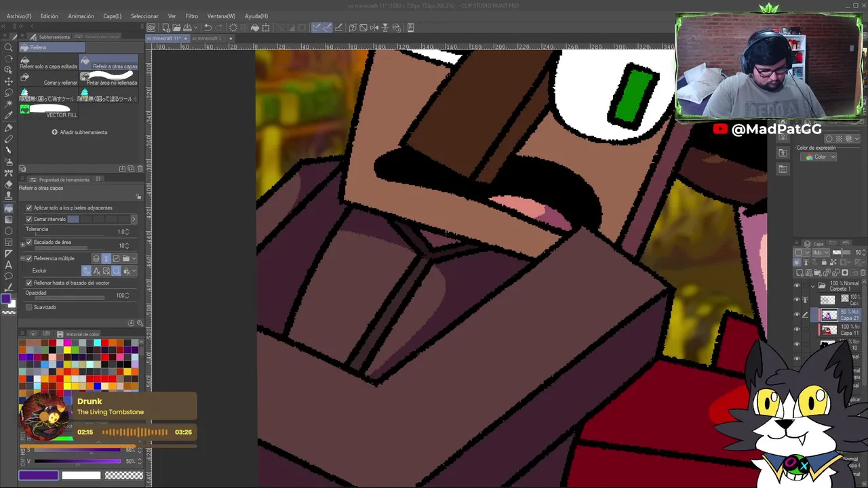Open the Archivo(F) menu
Screen dimensions: 868x488
tap(19, 16)
